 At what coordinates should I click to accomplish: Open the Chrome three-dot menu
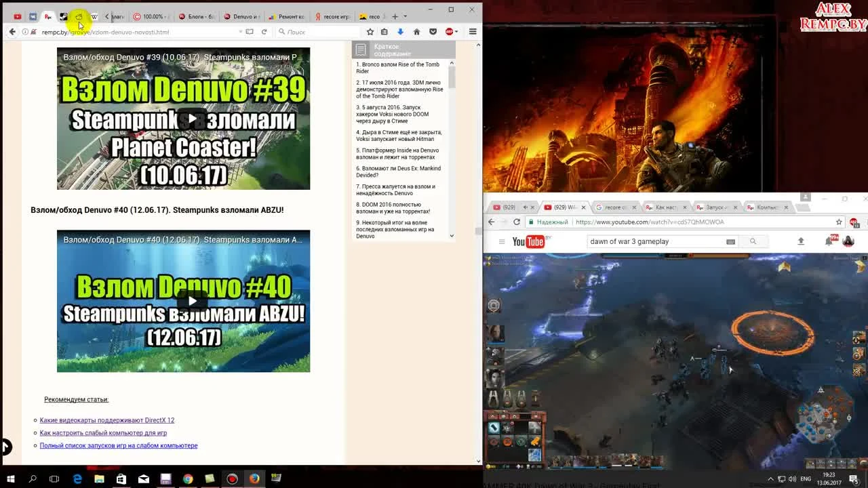coord(865,222)
